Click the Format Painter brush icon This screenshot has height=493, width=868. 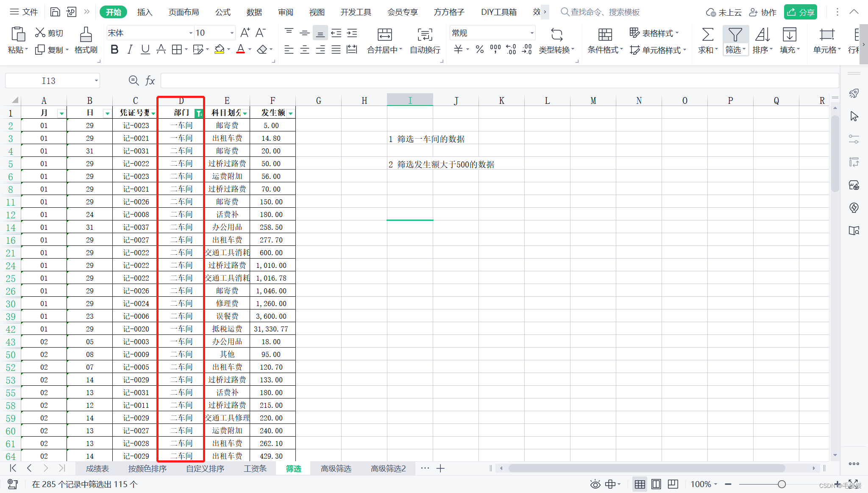86,35
